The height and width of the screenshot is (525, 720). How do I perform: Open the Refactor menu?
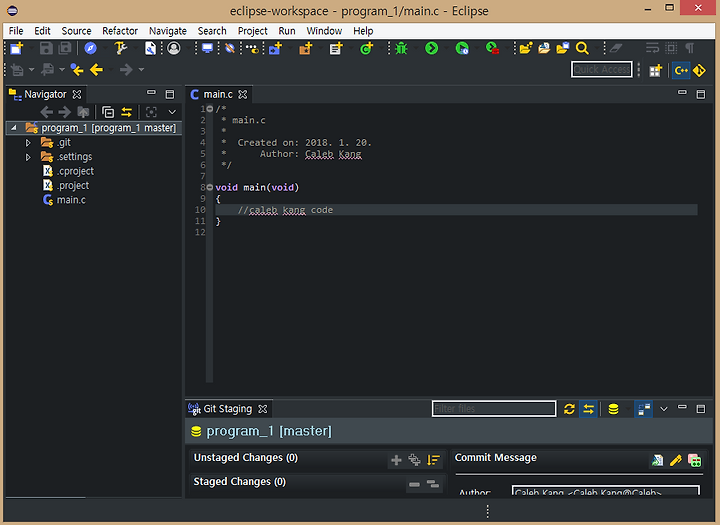[120, 31]
